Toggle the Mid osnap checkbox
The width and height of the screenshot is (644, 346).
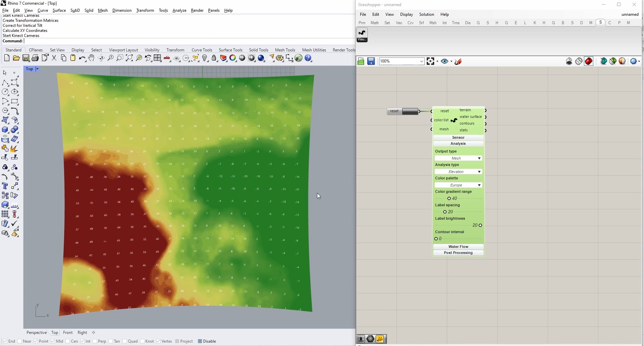pyautogui.click(x=53, y=341)
